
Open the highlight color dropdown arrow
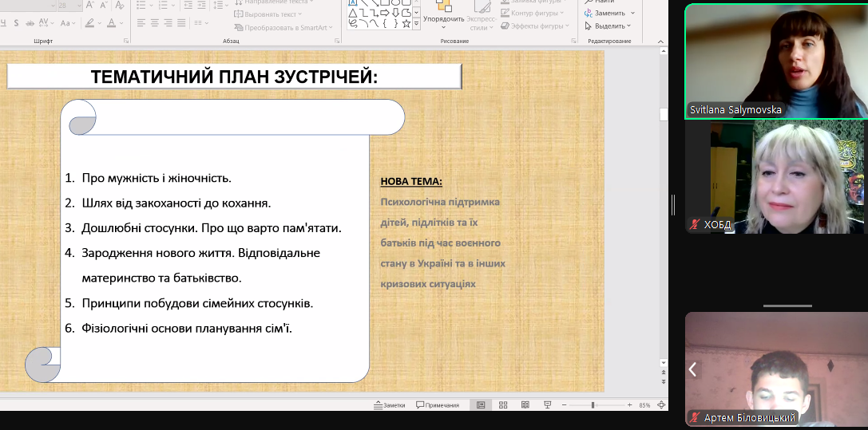coord(98,23)
